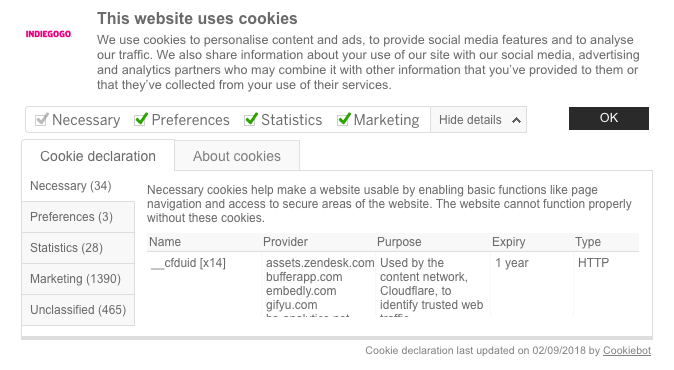This screenshot has height=370, width=674.
Task: Click the Indiegogo logo
Action: tap(48, 34)
